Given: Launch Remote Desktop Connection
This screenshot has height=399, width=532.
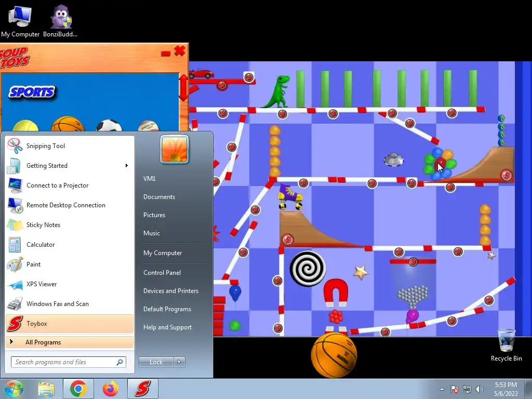Looking at the screenshot, I should [70, 205].
